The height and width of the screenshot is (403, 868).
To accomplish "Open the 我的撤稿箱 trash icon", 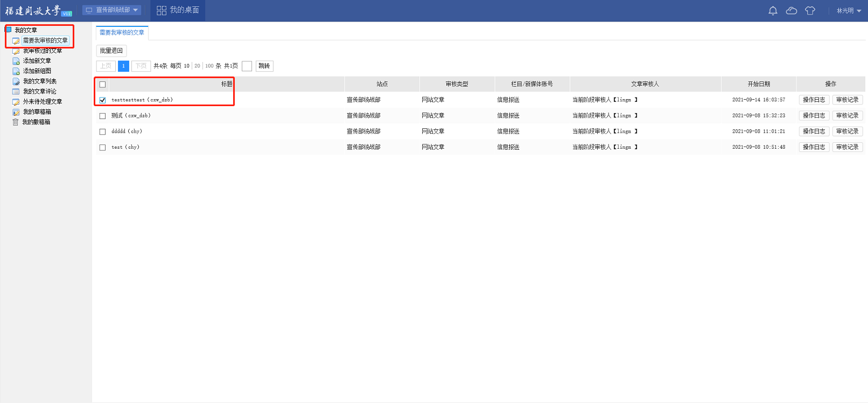I will [x=16, y=122].
